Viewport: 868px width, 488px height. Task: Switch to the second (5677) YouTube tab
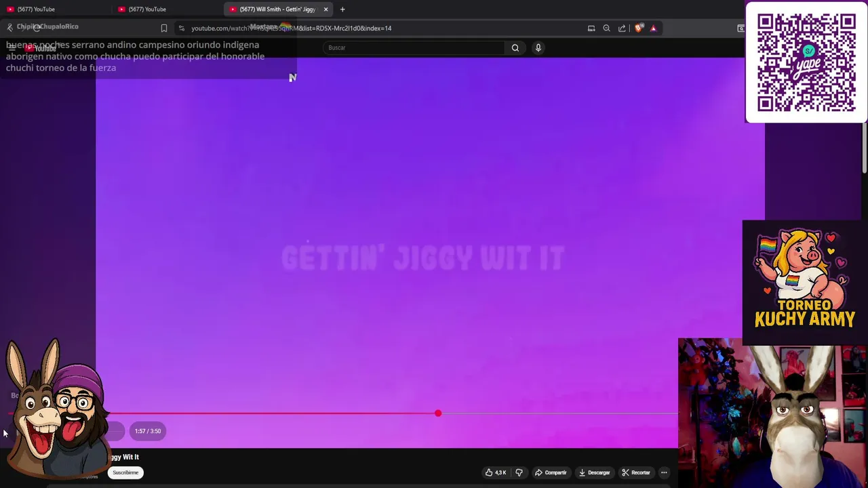pos(167,9)
